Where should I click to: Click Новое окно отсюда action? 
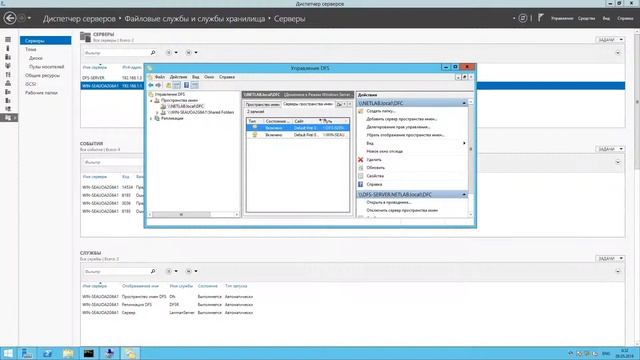(x=384, y=151)
